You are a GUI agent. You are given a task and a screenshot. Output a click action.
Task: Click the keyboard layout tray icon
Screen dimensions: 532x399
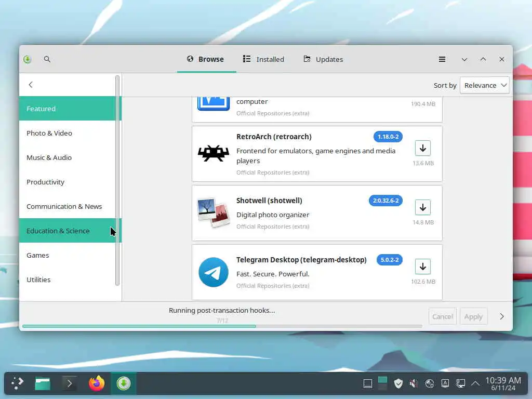(445, 383)
